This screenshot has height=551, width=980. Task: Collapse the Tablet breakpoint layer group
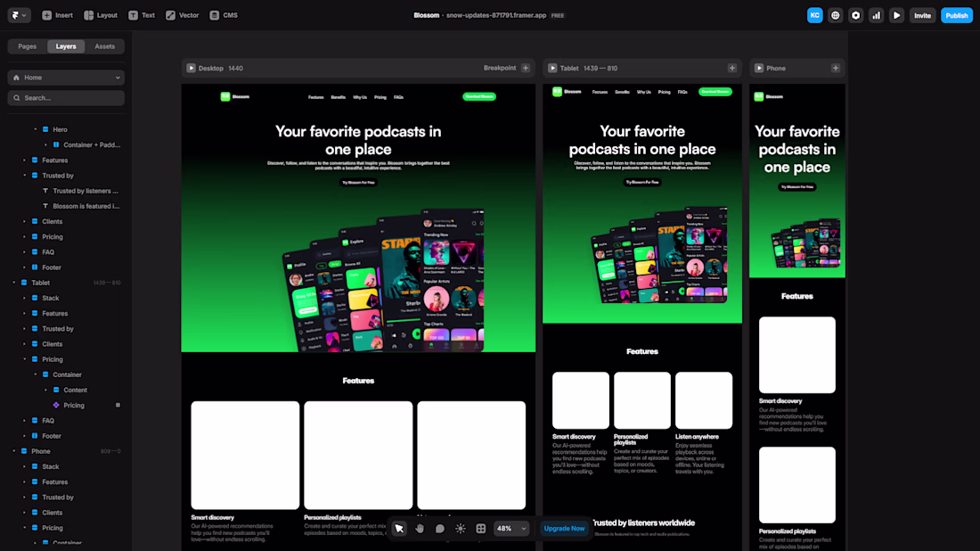(x=13, y=283)
